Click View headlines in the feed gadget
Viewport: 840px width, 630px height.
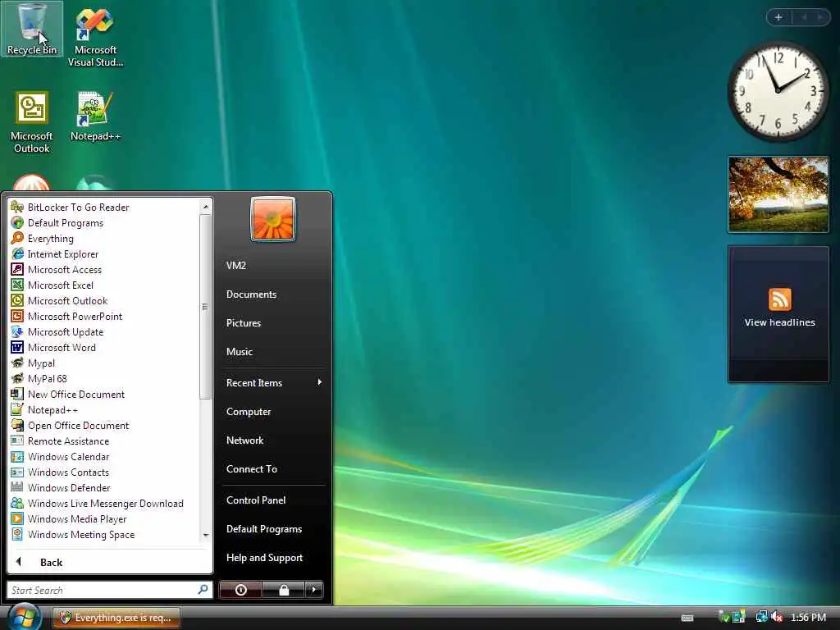[x=779, y=322]
